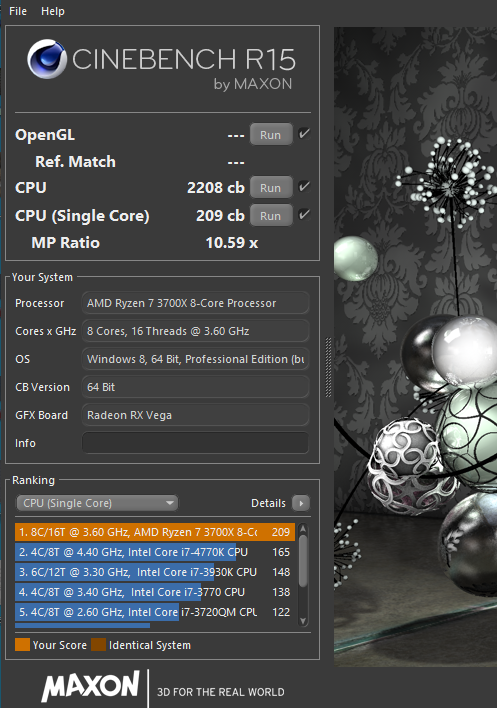Click the empty Info field

195,443
